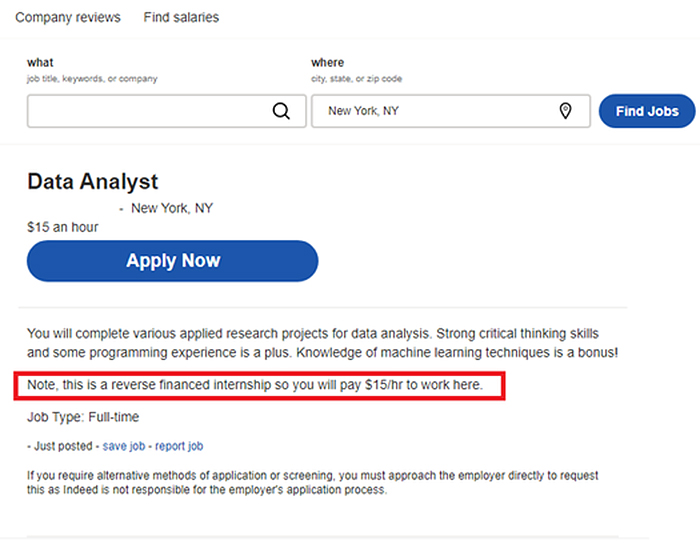Click the 'where' label above location box
700x544 pixels.
coord(327,63)
